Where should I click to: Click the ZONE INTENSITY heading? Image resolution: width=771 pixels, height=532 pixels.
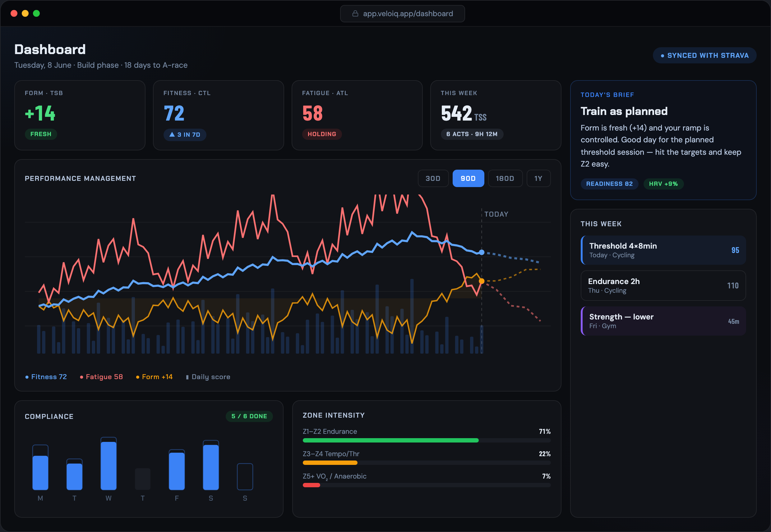point(334,415)
